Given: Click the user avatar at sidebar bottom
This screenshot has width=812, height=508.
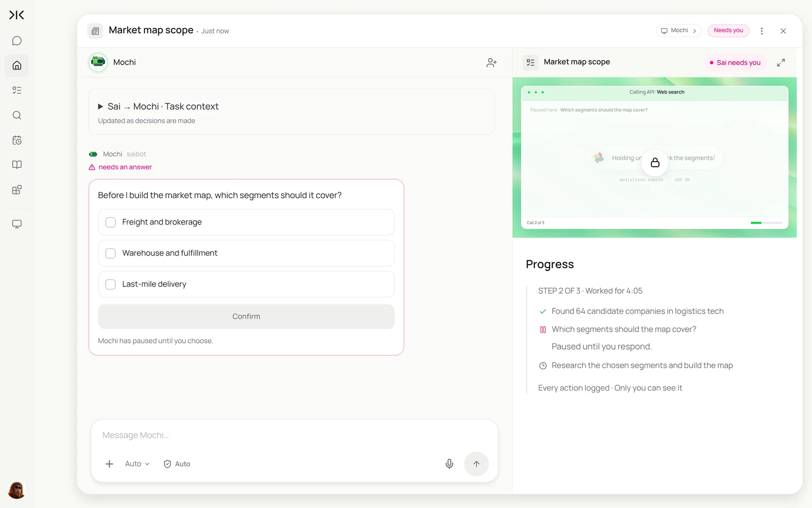Looking at the screenshot, I should (17, 490).
